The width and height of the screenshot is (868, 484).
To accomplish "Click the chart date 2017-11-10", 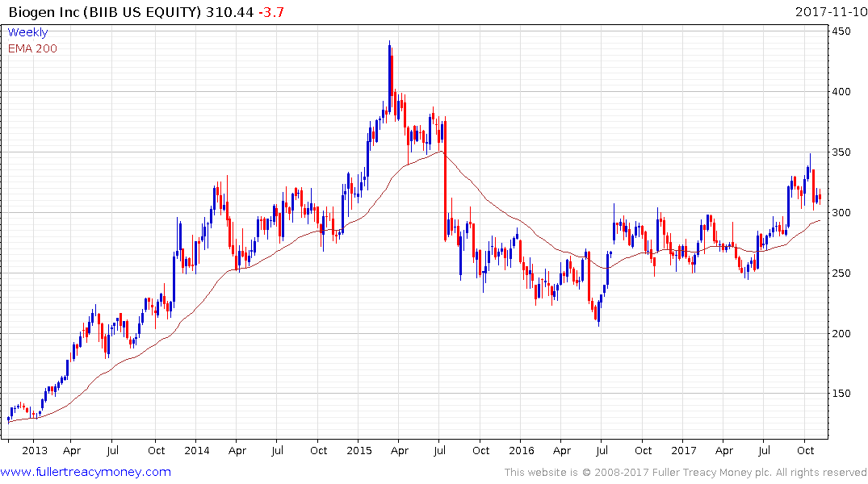I will coord(831,11).
